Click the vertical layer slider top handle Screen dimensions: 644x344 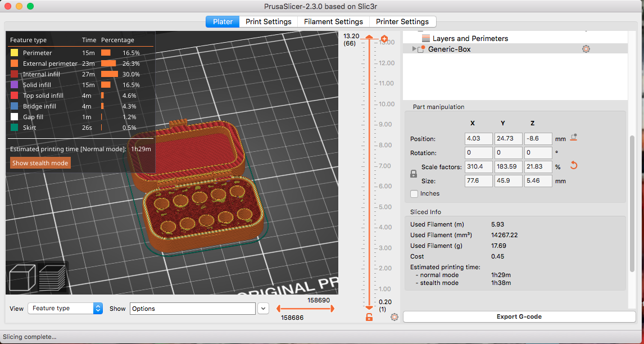pyautogui.click(x=369, y=38)
